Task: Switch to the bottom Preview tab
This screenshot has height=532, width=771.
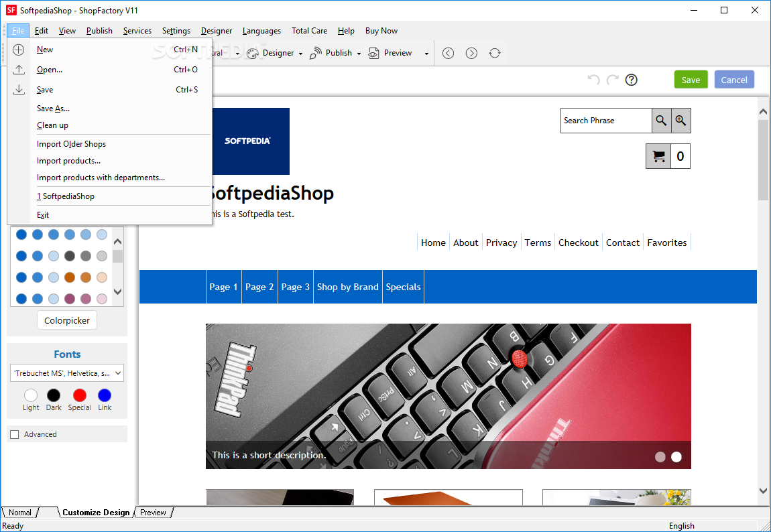Action: (153, 513)
